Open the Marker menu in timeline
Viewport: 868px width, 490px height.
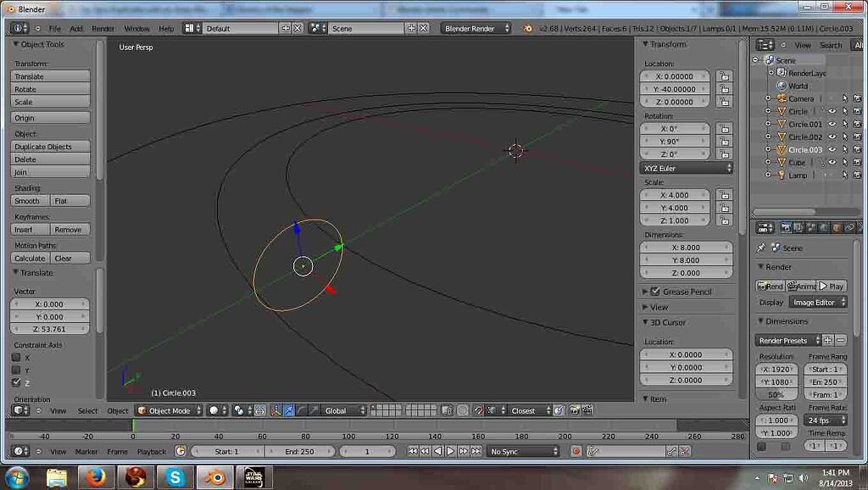point(86,452)
